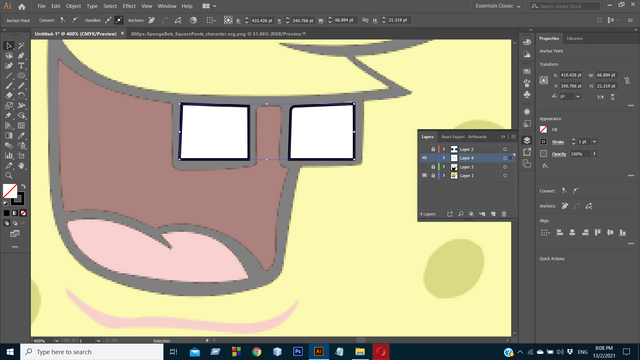Click the target circle of Layer 3
This screenshot has height=360, width=640.
click(x=505, y=167)
